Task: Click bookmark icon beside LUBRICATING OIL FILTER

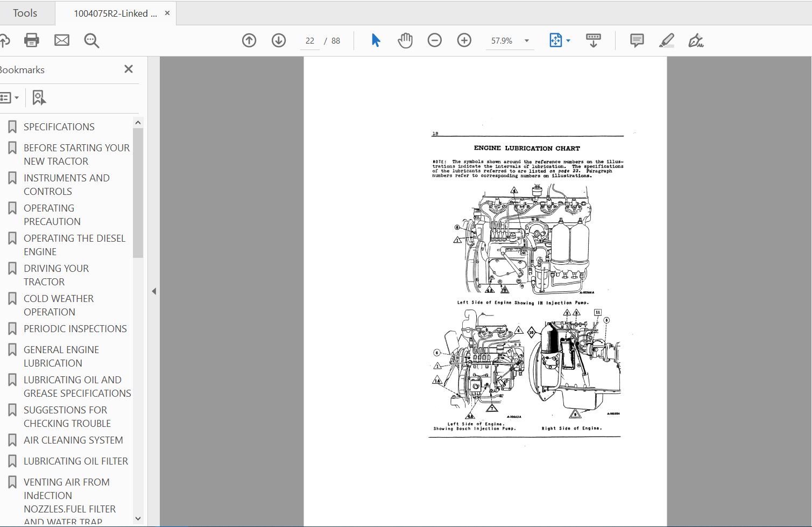Action: (12, 461)
